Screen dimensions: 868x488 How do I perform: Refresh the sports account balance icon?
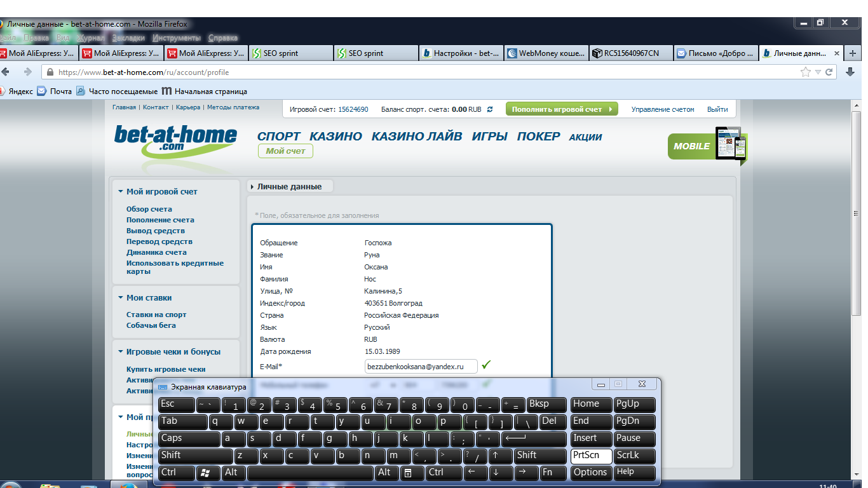(490, 109)
